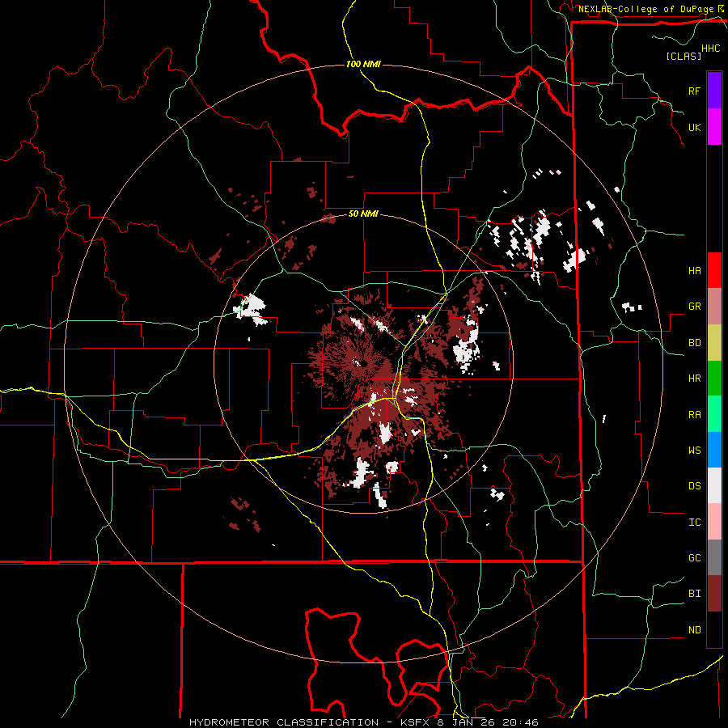Select the BI legend label
Screen dimensions: 728x728
click(x=694, y=594)
